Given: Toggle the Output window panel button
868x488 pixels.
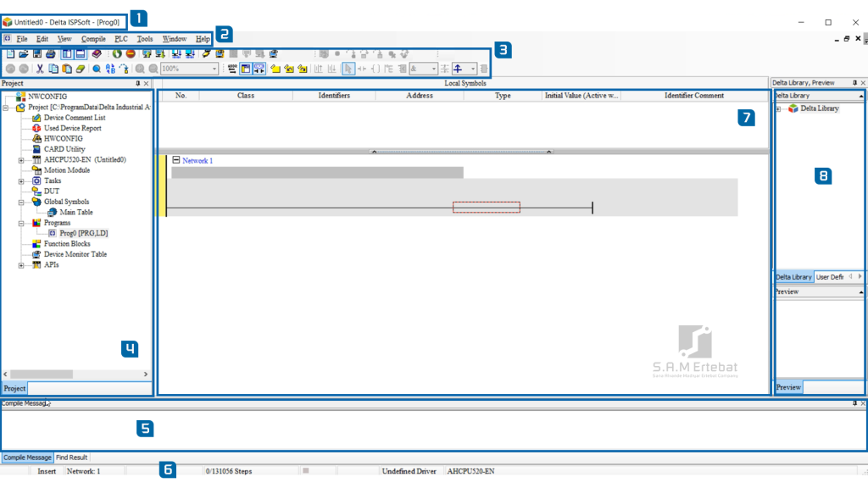Looking at the screenshot, I should 81,53.
